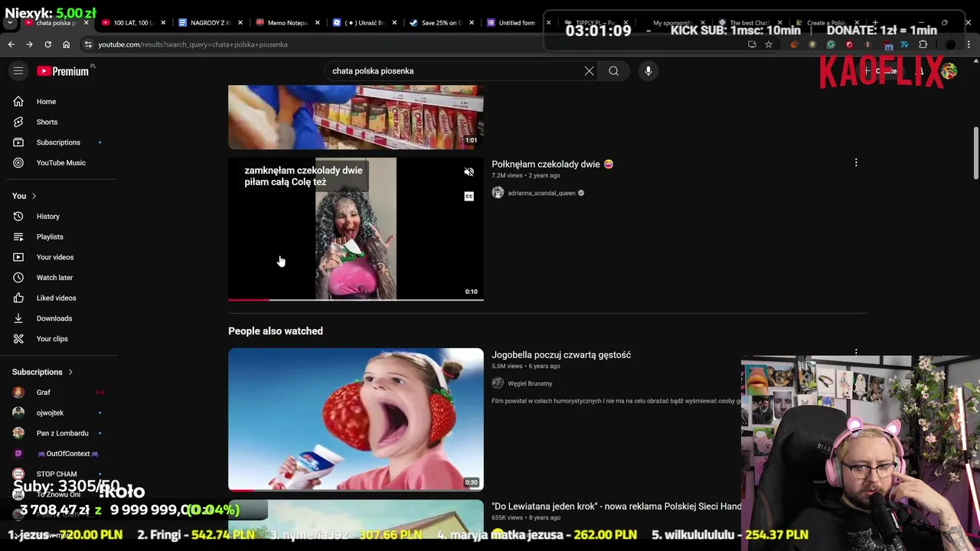Open Subscriptions in the sidebar

pos(58,142)
